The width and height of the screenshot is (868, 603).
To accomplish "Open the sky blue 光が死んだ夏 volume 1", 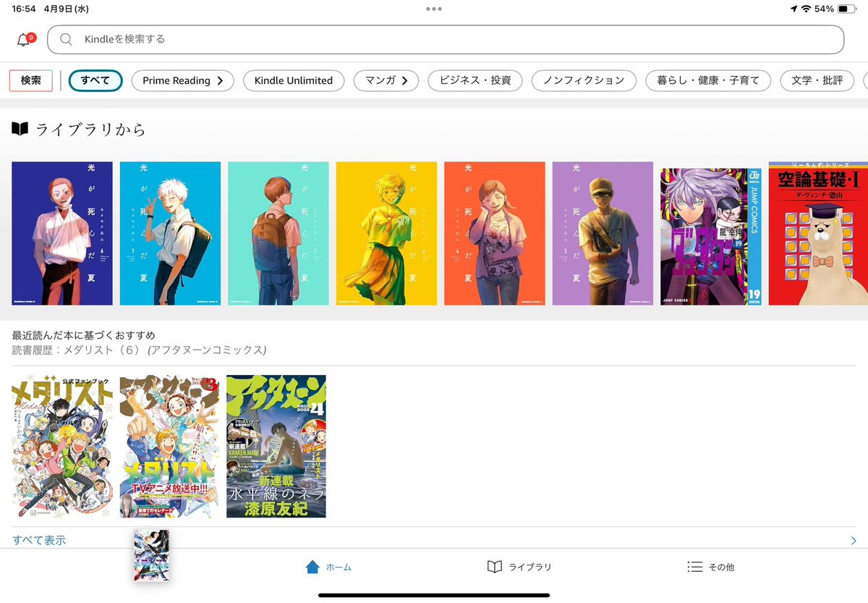I will tap(170, 233).
